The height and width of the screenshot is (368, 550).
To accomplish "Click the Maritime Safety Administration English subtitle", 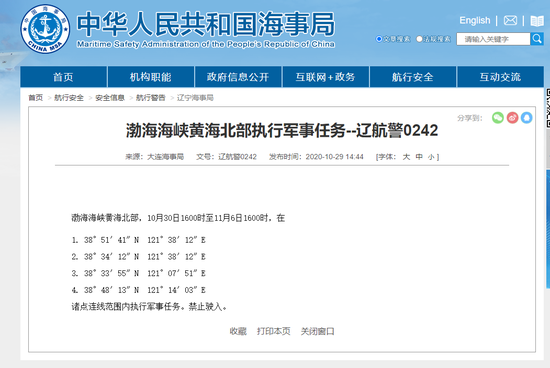I will pos(206,44).
